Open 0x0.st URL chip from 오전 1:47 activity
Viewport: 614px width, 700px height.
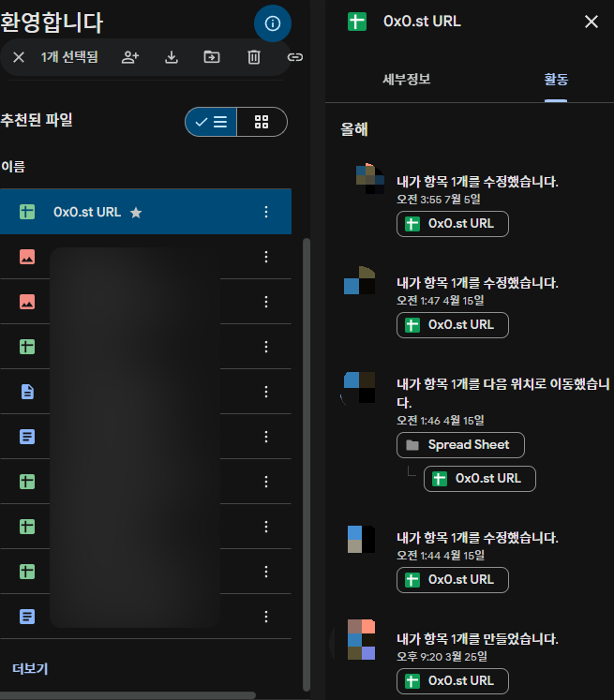pyautogui.click(x=453, y=325)
